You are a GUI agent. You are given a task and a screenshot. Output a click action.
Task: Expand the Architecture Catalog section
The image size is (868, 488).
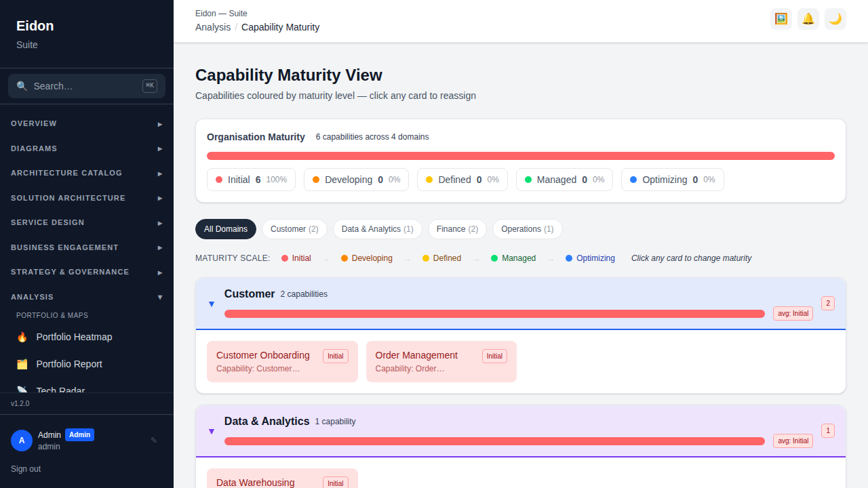tap(87, 173)
